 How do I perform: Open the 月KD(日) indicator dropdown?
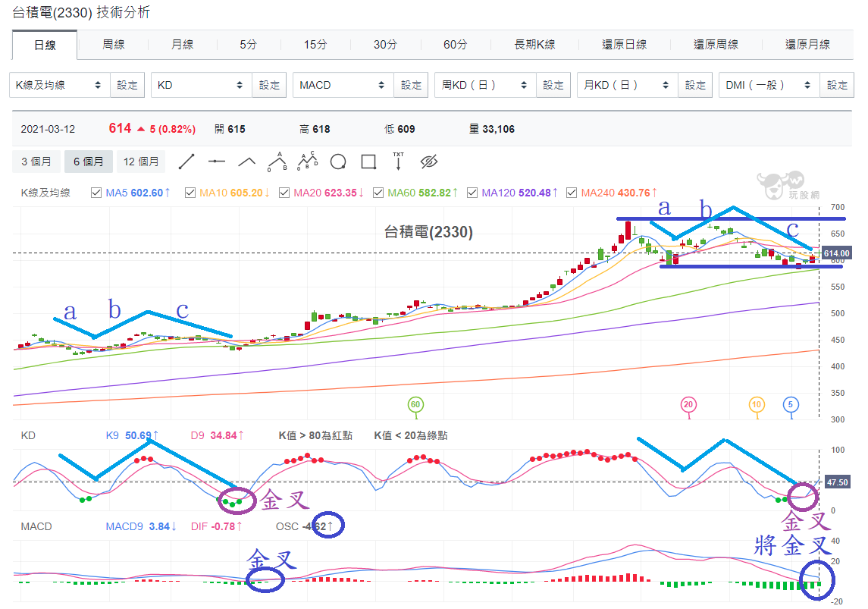click(628, 85)
